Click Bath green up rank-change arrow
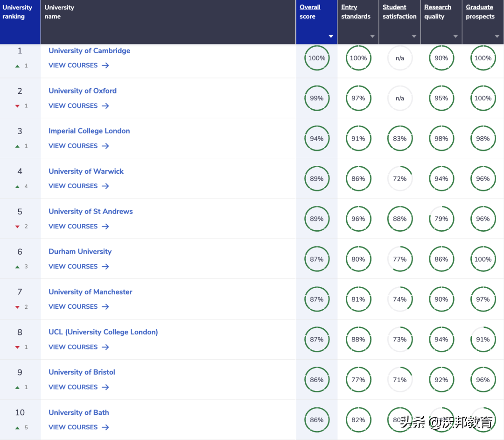Image resolution: width=504 pixels, height=440 pixels. coord(17,428)
